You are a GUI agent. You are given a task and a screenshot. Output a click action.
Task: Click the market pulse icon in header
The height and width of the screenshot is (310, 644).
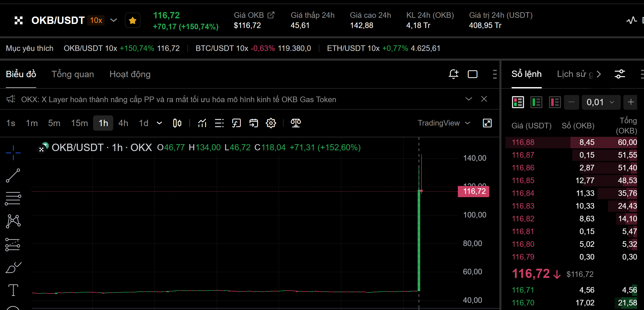click(632, 20)
